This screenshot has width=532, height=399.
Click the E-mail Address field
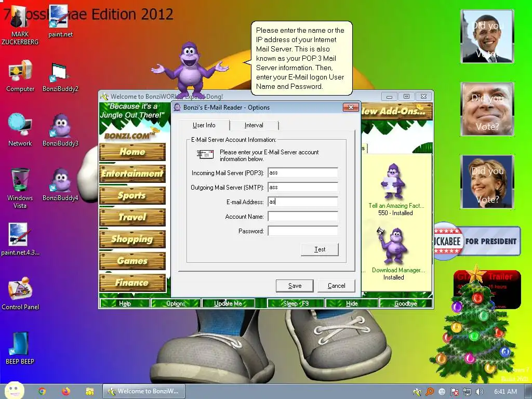303,202
